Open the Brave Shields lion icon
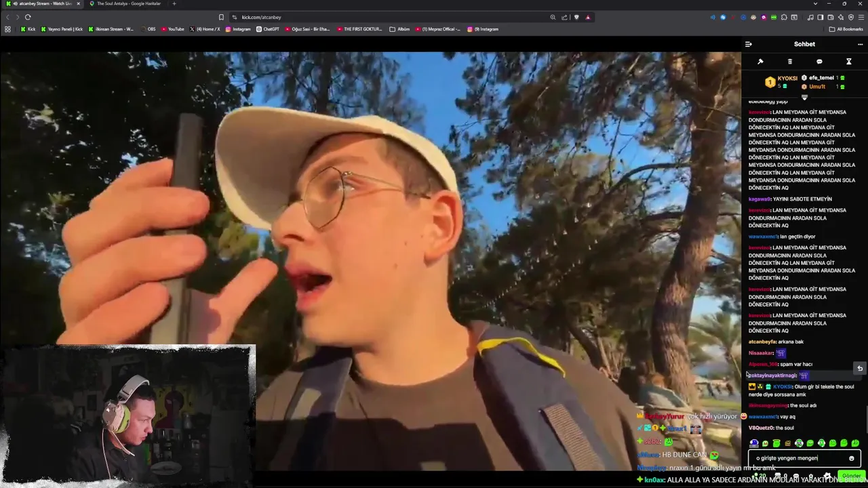Image resolution: width=868 pixels, height=488 pixels. (x=576, y=17)
